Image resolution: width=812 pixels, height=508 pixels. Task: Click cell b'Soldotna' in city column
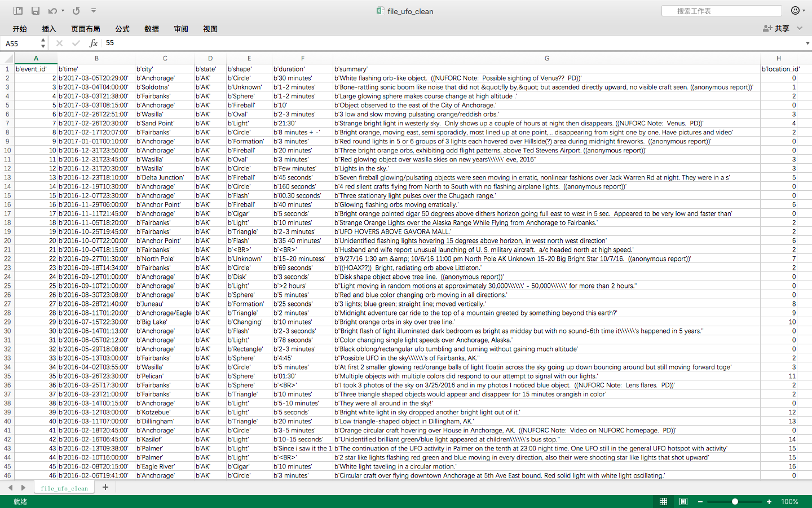[x=165, y=87]
